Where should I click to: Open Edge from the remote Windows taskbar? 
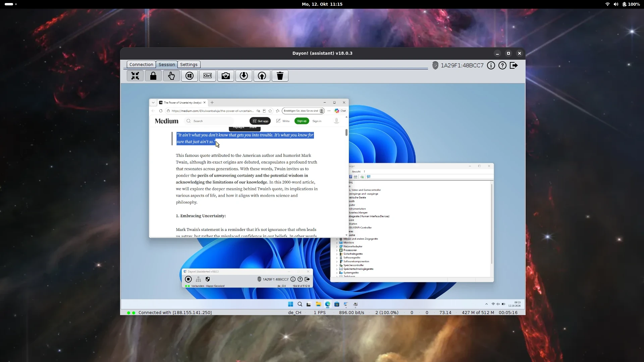click(x=328, y=304)
